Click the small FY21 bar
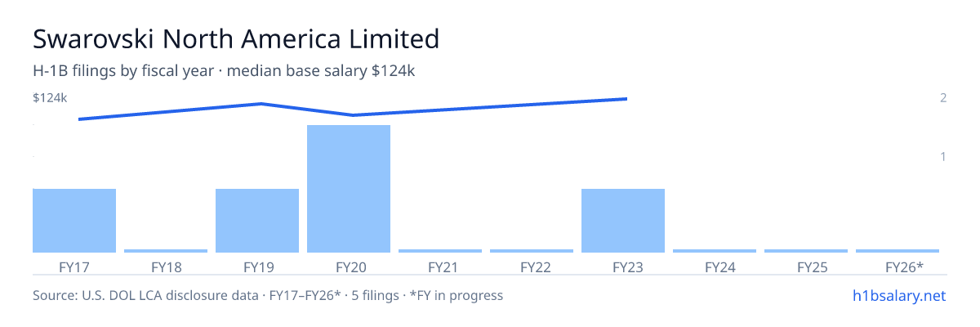Viewport: 980px width, 327px height. tap(440, 251)
